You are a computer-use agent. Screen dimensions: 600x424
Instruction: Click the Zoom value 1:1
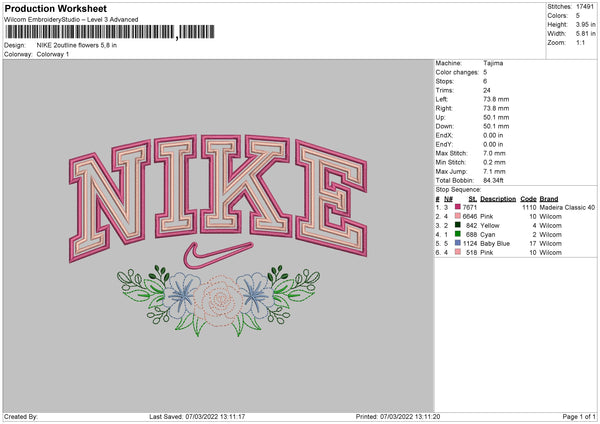[580, 42]
